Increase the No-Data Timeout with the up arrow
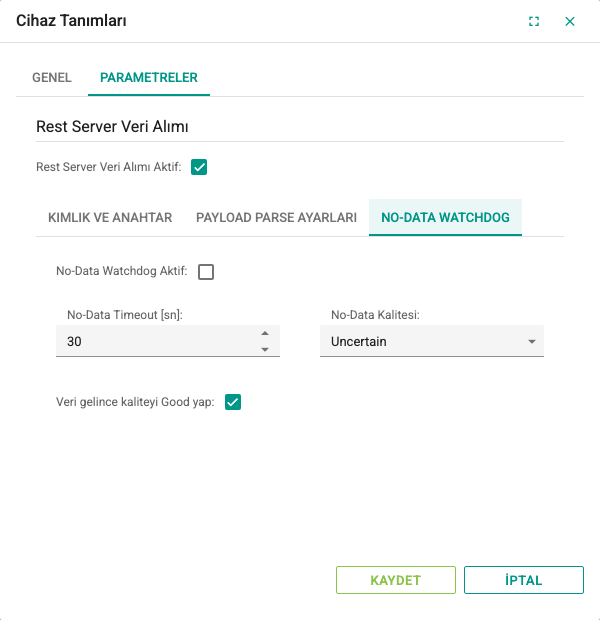Image resolution: width=600 pixels, height=620 pixels. (x=265, y=333)
